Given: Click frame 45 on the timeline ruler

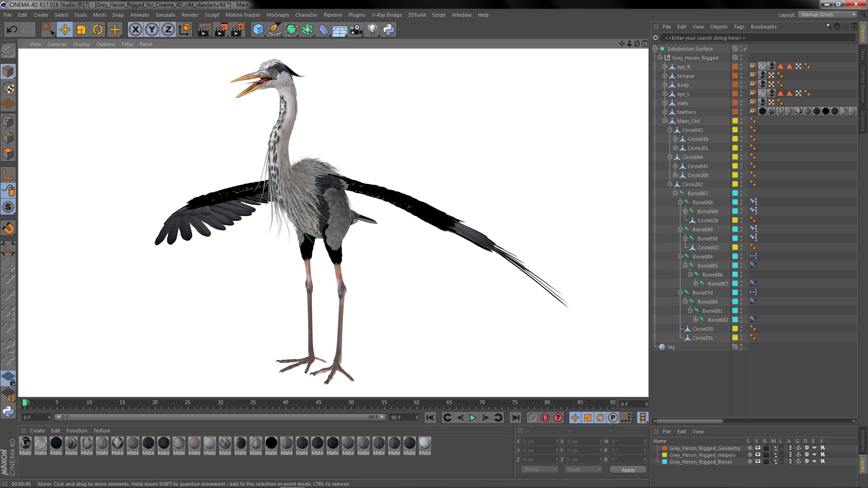Looking at the screenshot, I should pyautogui.click(x=318, y=403).
